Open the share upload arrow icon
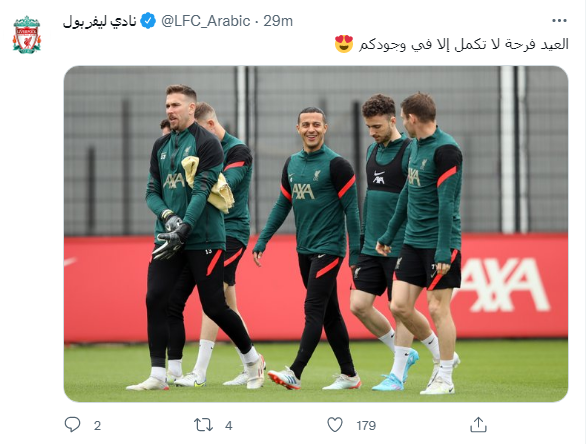Screen dimensions: 588x444 pos(478,424)
